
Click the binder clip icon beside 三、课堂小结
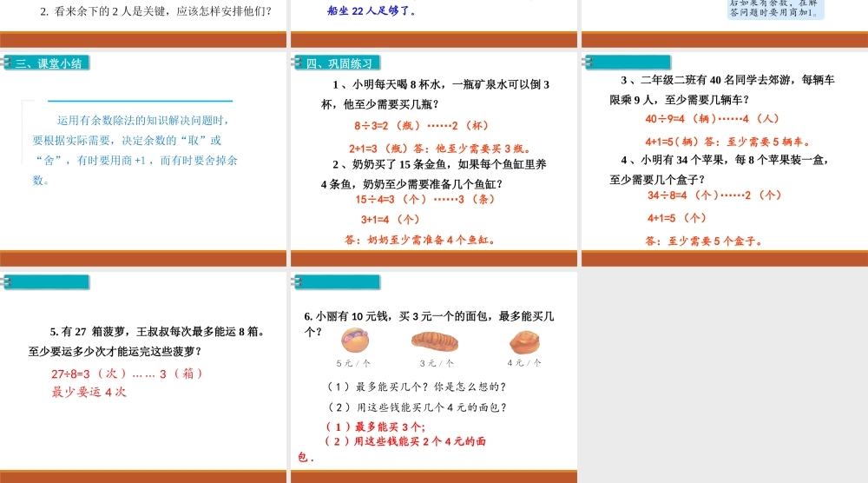7,63
